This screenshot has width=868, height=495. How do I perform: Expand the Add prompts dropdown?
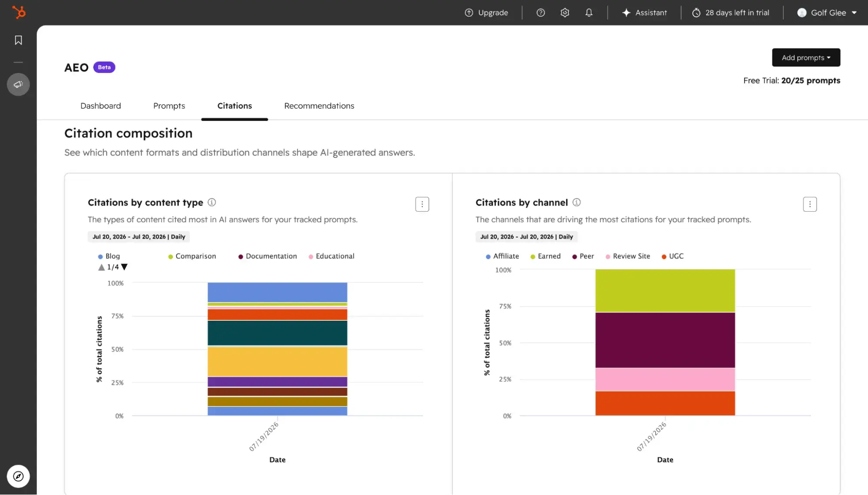[806, 57]
